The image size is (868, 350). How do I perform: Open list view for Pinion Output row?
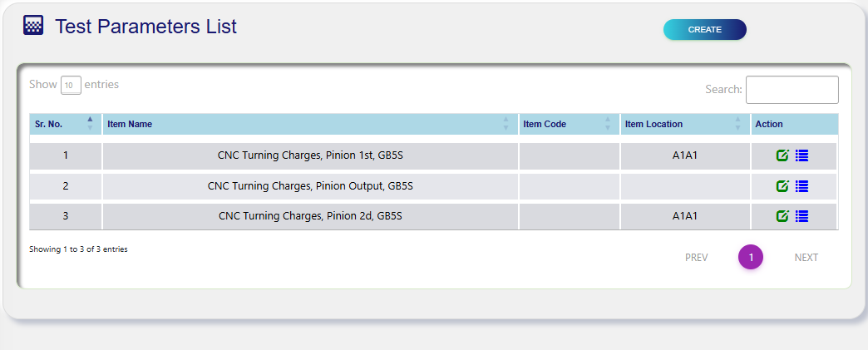point(801,186)
